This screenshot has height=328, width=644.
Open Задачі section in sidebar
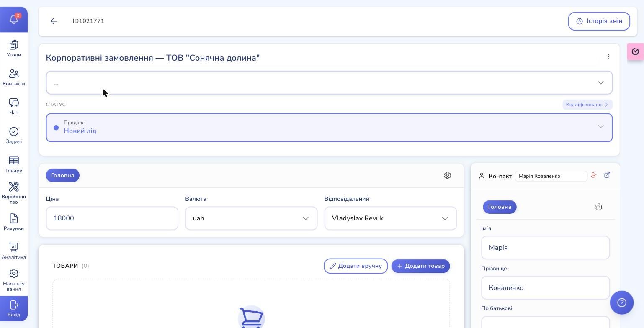(14, 135)
